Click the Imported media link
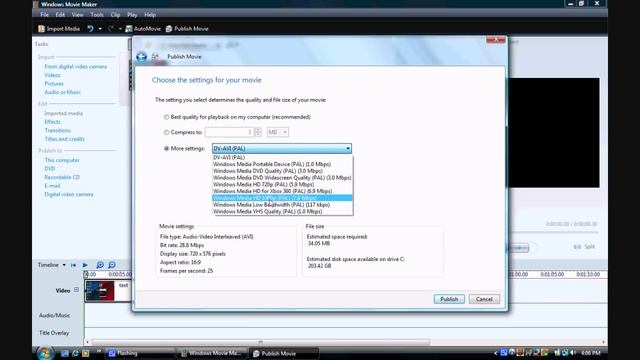The height and width of the screenshot is (360, 640). [63, 113]
